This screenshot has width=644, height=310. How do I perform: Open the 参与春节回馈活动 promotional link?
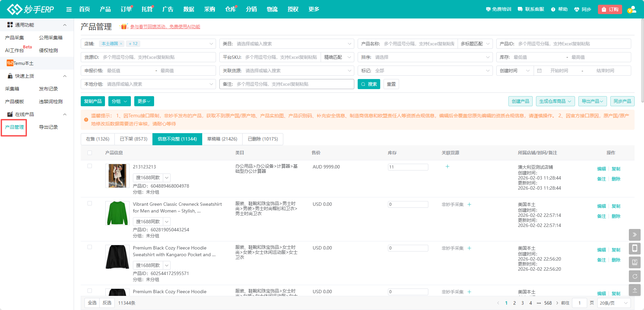pos(165,27)
